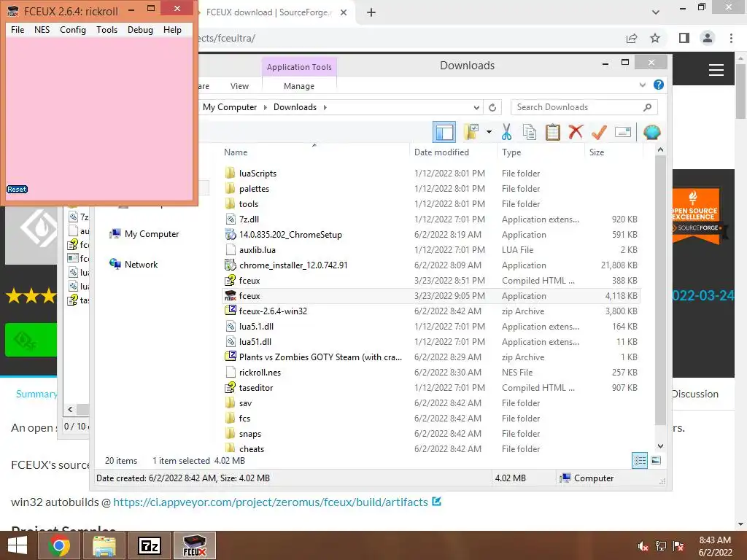This screenshot has width=747, height=560.
Task: Select the cheats folder
Action: [x=252, y=448]
